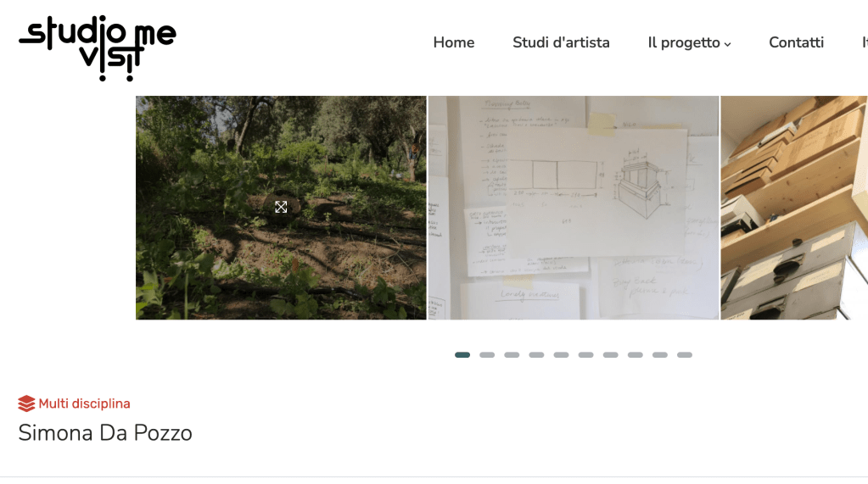The height and width of the screenshot is (484, 868).
Task: Switch to the third carousel slide dot
Action: (x=512, y=355)
